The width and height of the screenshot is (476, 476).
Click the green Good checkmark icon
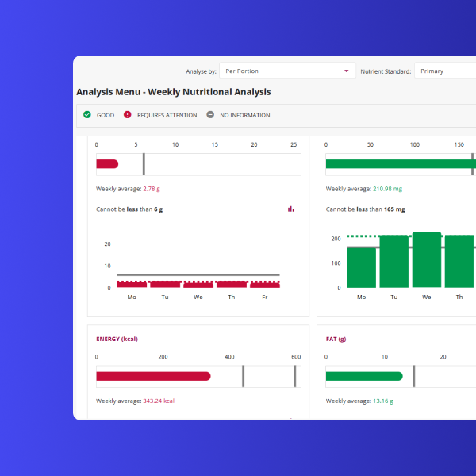pos(87,115)
